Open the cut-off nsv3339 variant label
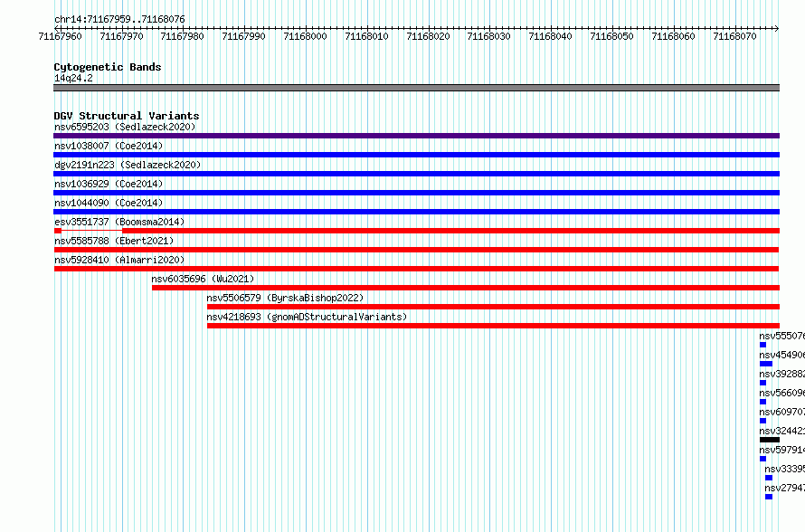Viewport: 805px width, 532px height. [784, 469]
